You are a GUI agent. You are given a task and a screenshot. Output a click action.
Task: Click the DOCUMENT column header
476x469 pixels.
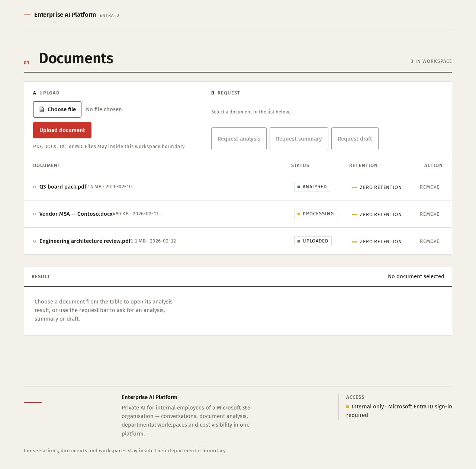tap(47, 166)
